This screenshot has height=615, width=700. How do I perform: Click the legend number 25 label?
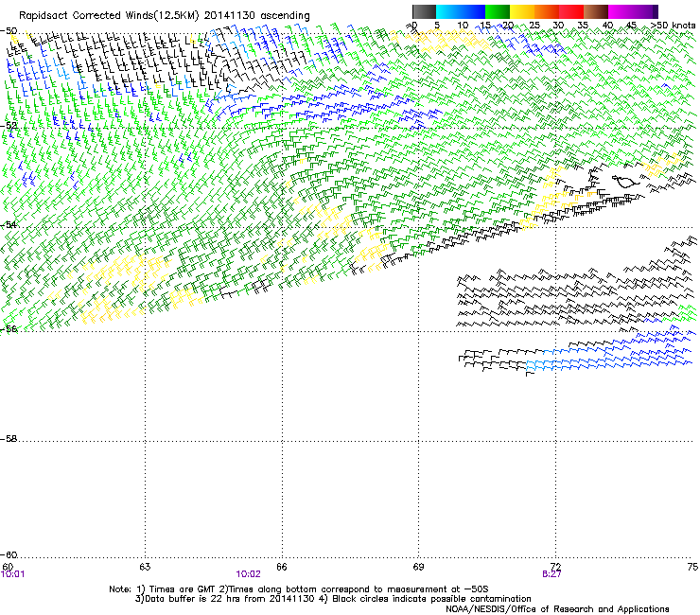(x=534, y=26)
